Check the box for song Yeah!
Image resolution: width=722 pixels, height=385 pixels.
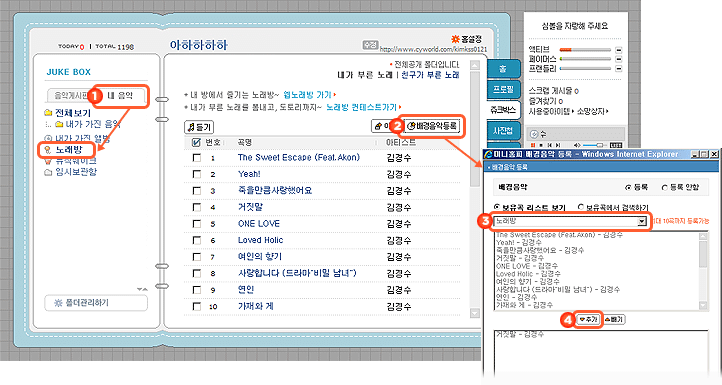point(197,174)
